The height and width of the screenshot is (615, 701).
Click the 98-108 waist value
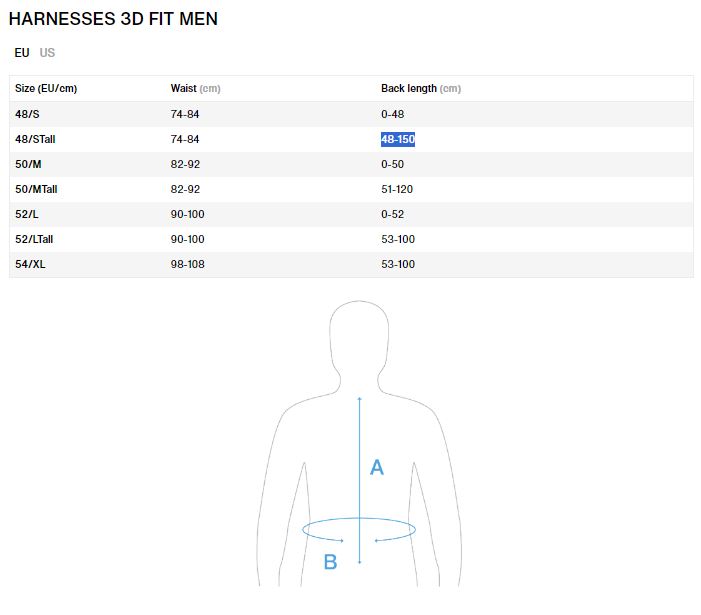[x=187, y=264]
